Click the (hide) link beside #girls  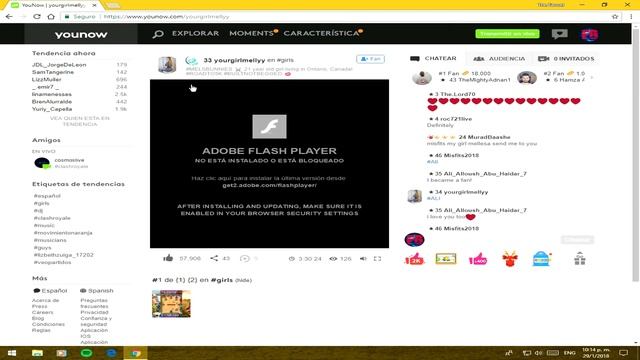pos(243,280)
